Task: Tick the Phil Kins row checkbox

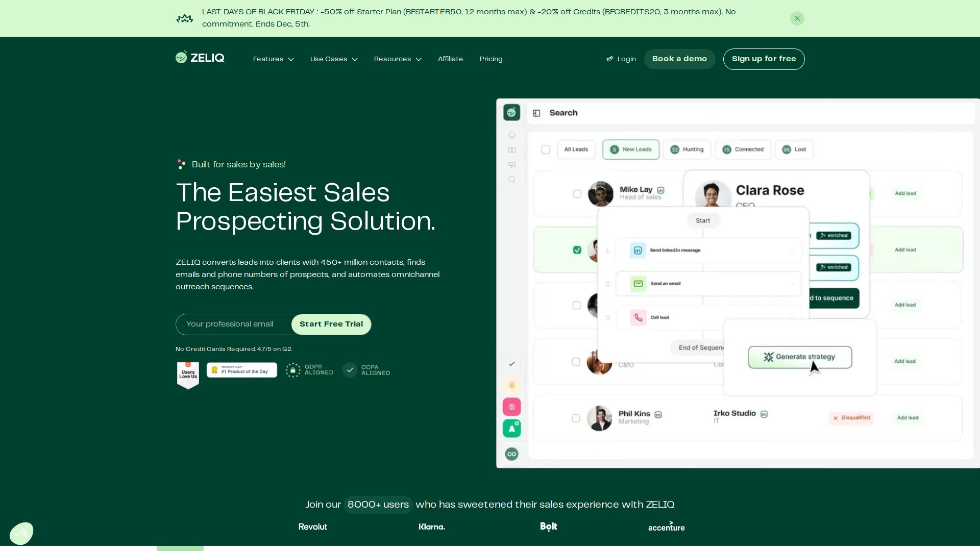Action: 576,418
